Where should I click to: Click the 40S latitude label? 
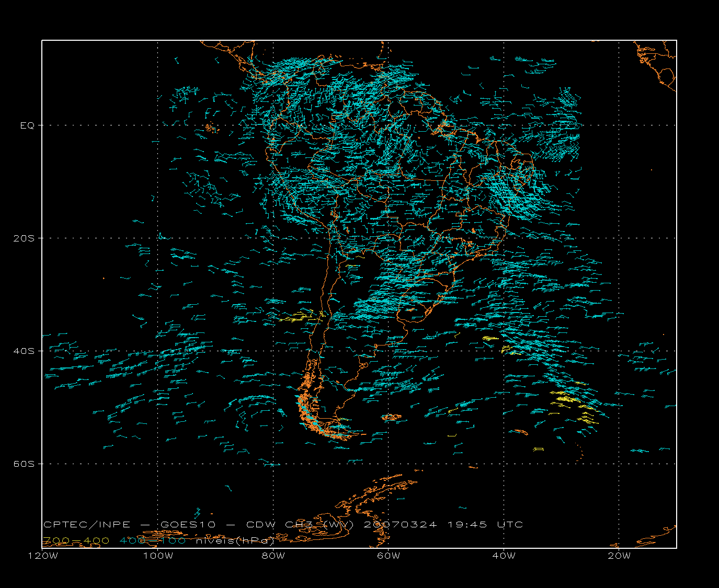point(24,351)
